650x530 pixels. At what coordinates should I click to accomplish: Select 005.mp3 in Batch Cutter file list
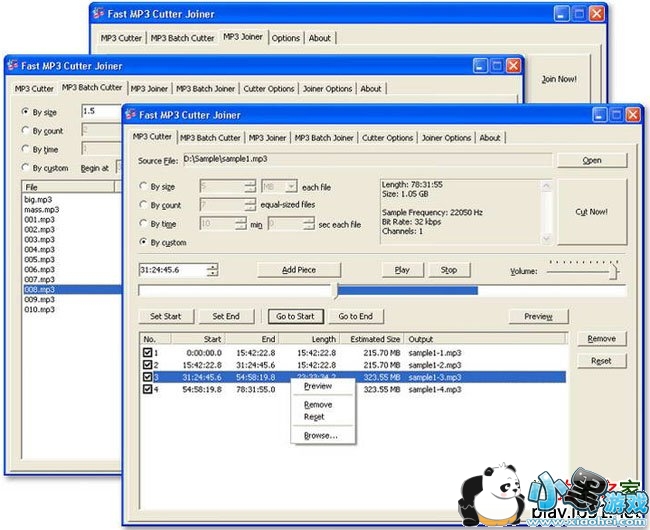(39, 259)
